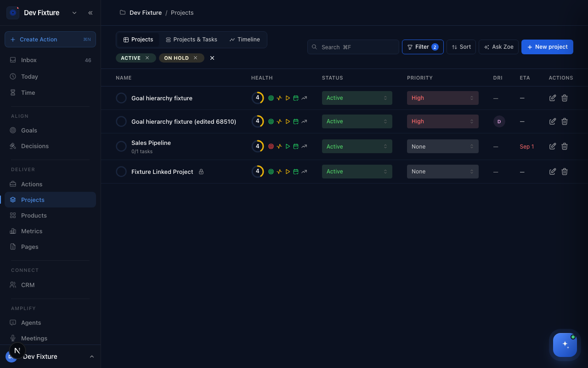Click the trend arrow icon in Goal hierarchy fixture row

point(304,98)
